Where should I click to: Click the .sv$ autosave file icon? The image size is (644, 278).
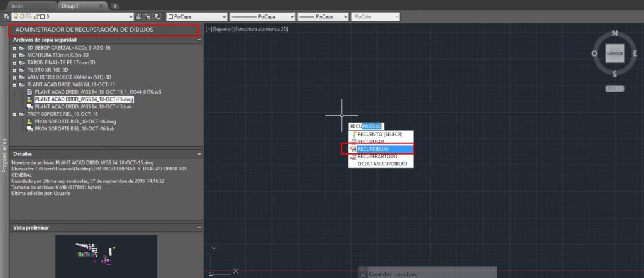tap(29, 92)
